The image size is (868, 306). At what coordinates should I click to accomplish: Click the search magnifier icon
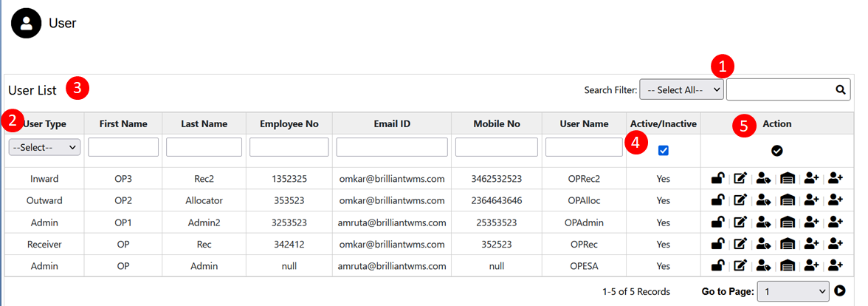pyautogui.click(x=840, y=89)
